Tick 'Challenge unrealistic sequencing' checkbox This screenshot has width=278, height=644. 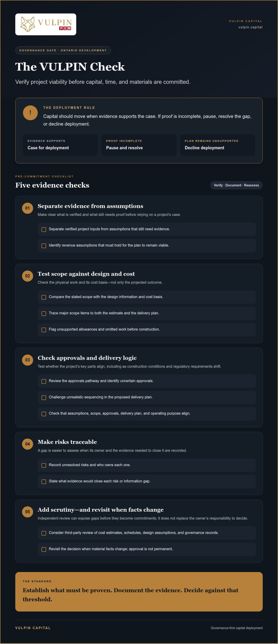44,397
